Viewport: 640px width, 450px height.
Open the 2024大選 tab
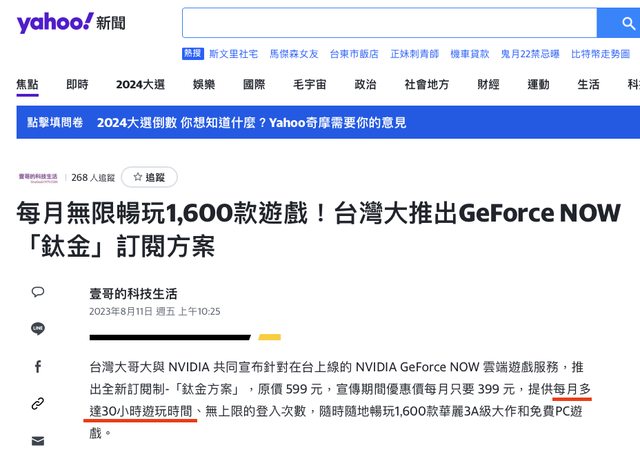point(140,85)
